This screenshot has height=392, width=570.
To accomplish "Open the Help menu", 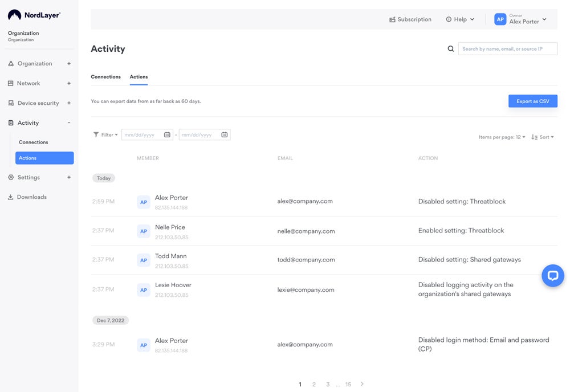I will click(459, 19).
